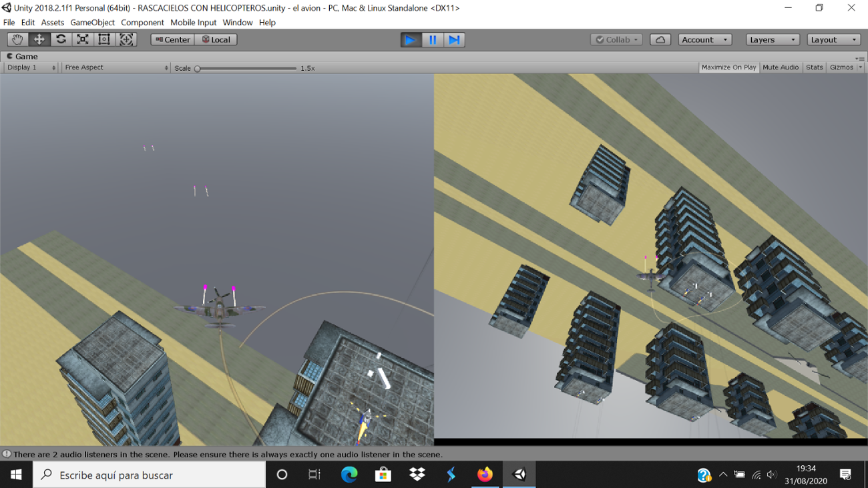This screenshot has height=488, width=868.
Task: Open the Layers dropdown
Action: click(772, 39)
